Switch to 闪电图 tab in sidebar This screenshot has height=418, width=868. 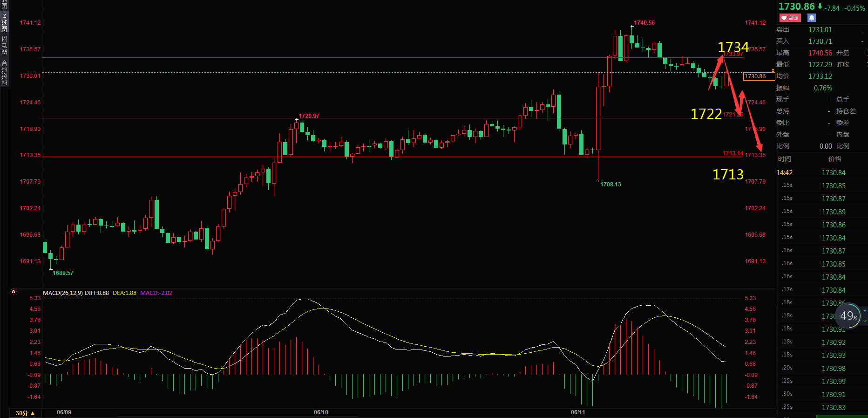(x=4, y=45)
